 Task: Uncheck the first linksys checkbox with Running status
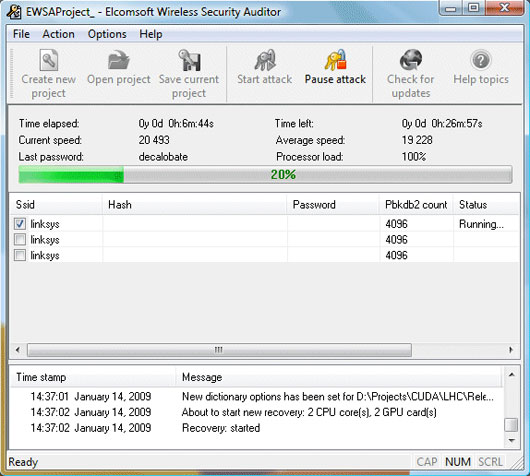[20, 223]
